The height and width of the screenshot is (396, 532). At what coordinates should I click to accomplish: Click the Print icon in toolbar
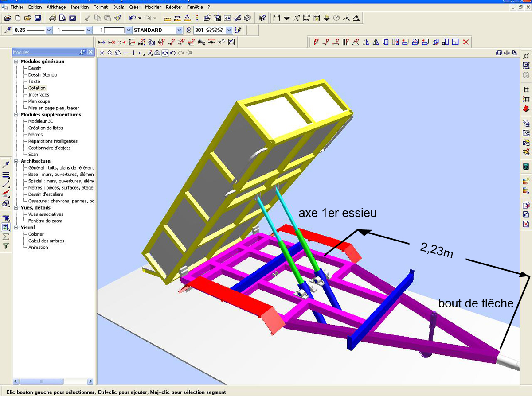pyautogui.click(x=53, y=18)
